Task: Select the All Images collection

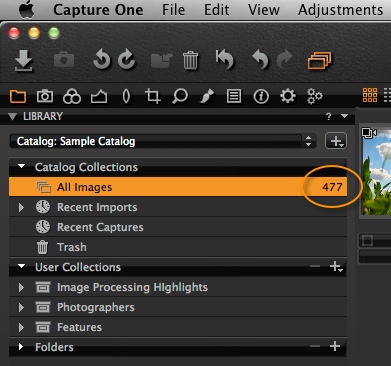Action: (x=178, y=187)
